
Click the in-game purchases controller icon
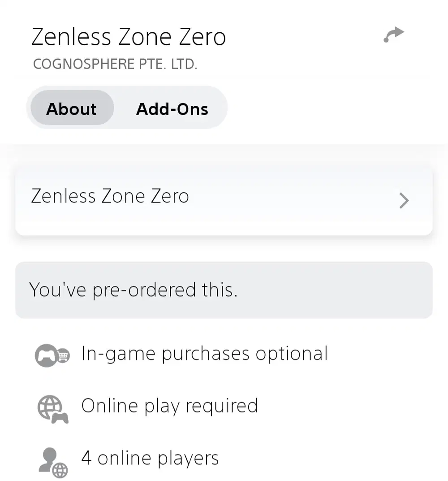click(46, 356)
